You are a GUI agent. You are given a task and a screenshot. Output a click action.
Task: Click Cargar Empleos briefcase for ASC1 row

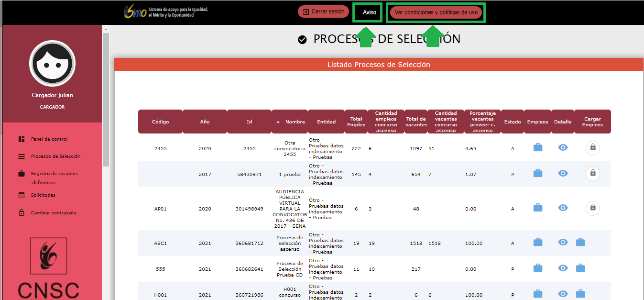tap(580, 242)
